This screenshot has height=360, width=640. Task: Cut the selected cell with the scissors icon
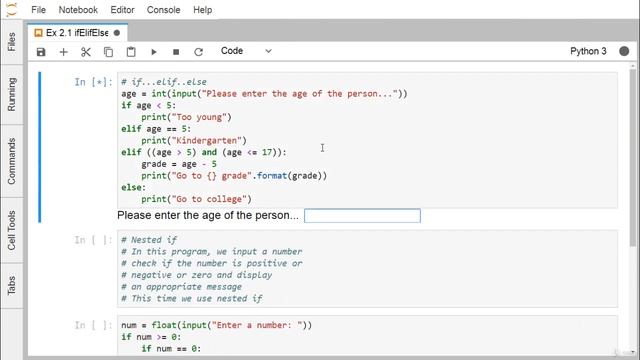(86, 52)
